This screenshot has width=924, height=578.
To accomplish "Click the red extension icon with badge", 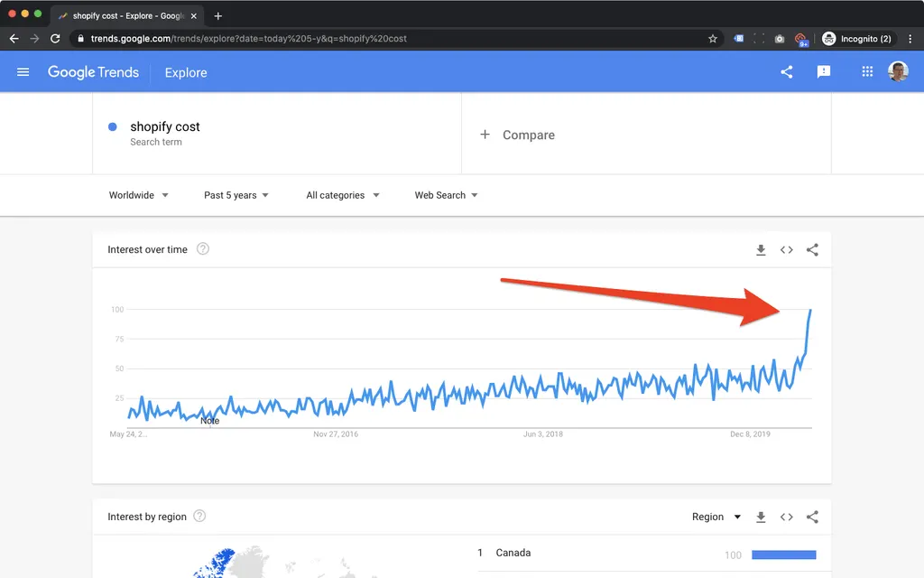I will (x=801, y=40).
